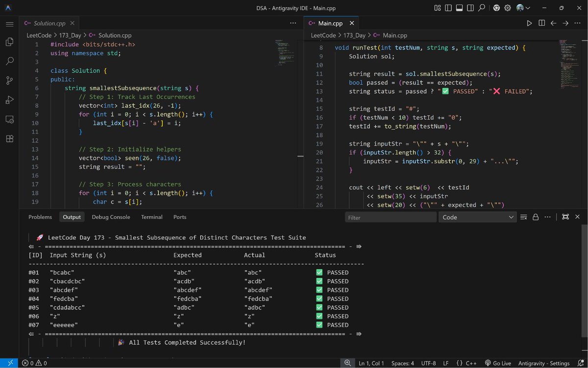Open the Code output channel dropdown

click(x=478, y=217)
